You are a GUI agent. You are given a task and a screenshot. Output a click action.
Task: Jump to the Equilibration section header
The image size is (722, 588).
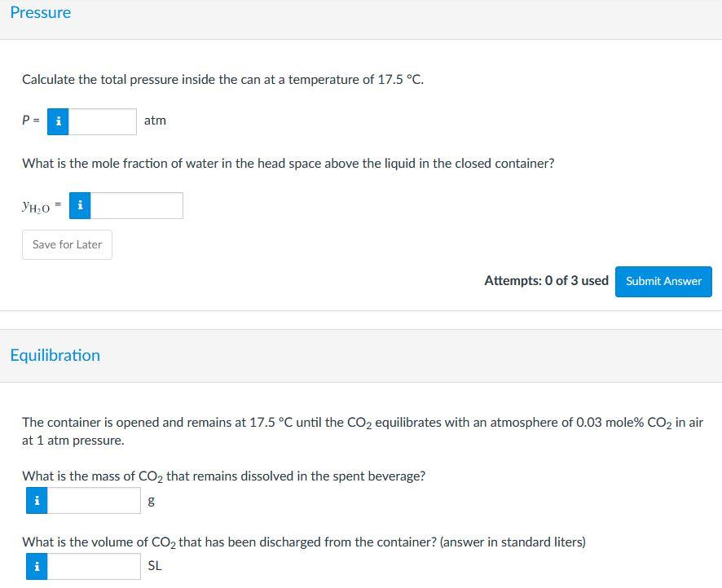tap(55, 355)
